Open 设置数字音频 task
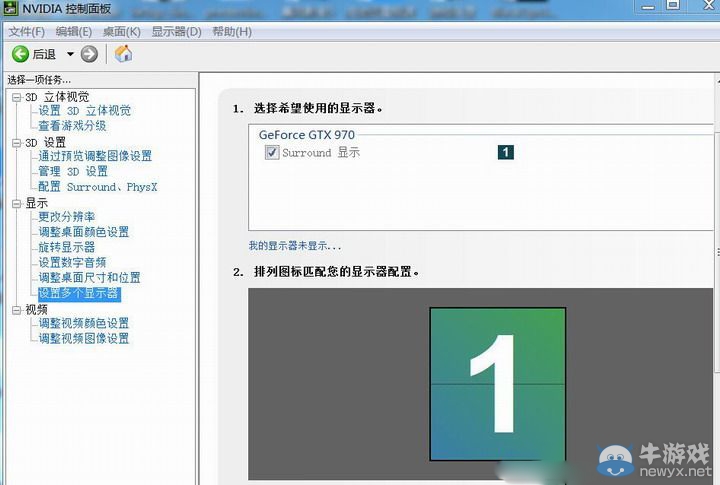The image size is (720, 485). pos(72,262)
